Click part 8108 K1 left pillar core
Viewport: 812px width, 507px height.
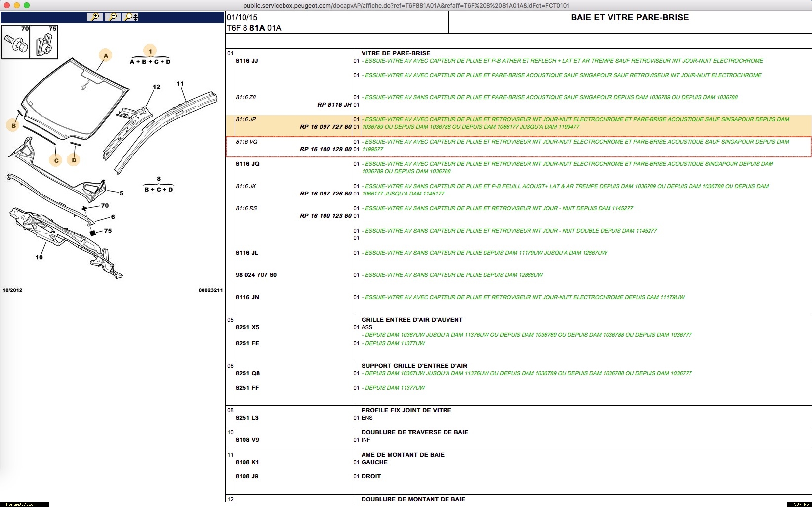pos(247,462)
